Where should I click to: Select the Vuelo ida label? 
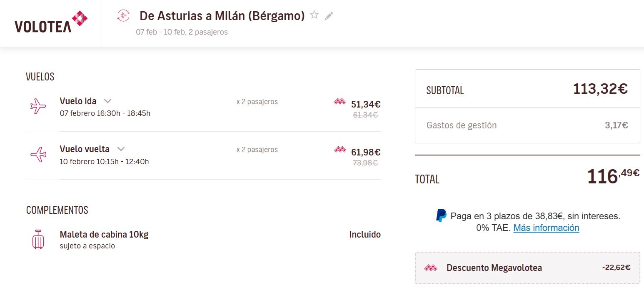[x=78, y=101]
